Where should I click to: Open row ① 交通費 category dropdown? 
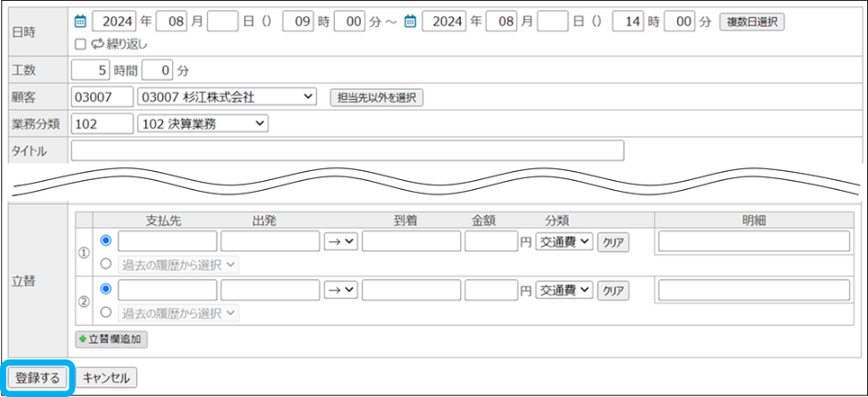[x=564, y=241]
